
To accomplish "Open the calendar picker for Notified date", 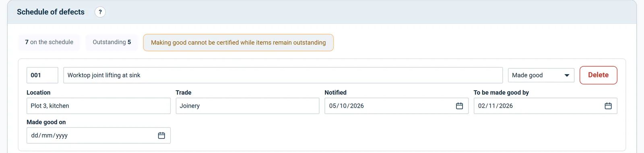I will [459, 106].
